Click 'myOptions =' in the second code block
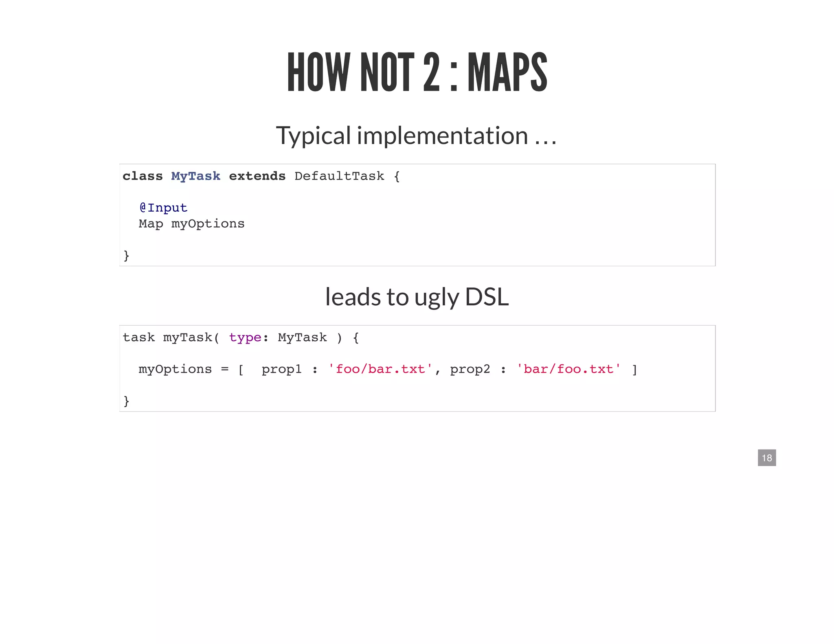 [x=184, y=369]
